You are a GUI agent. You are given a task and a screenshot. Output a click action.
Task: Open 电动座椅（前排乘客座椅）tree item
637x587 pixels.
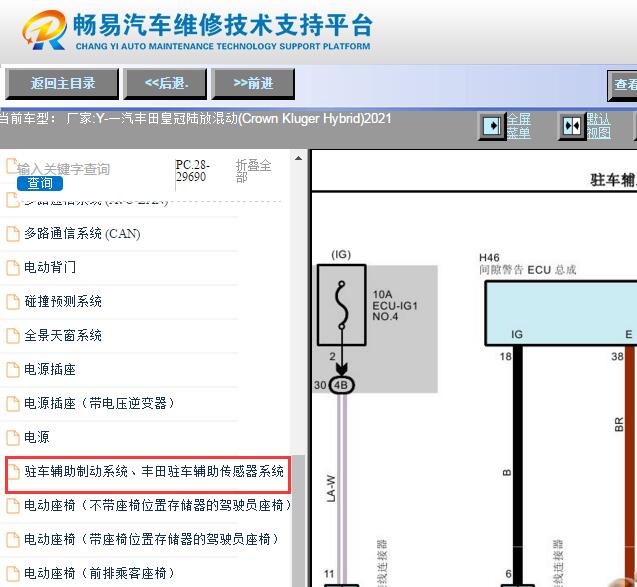(100, 573)
